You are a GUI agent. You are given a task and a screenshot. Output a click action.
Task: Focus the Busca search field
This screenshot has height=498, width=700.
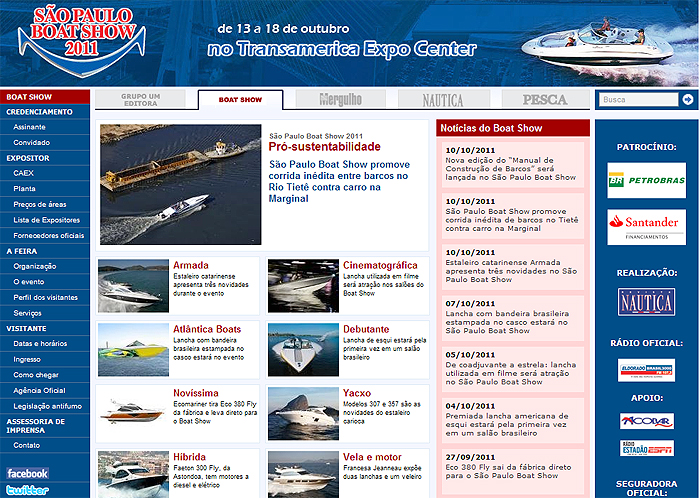[638, 100]
